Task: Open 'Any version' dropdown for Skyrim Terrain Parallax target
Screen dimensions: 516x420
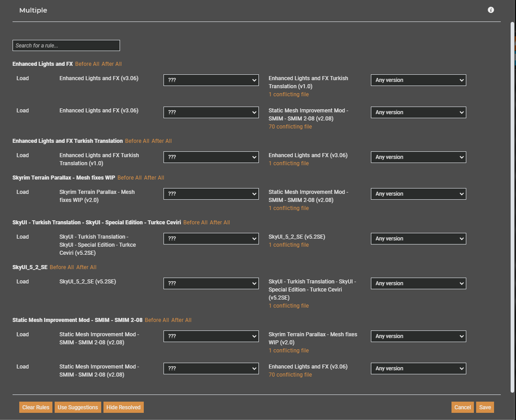Action: (418, 336)
